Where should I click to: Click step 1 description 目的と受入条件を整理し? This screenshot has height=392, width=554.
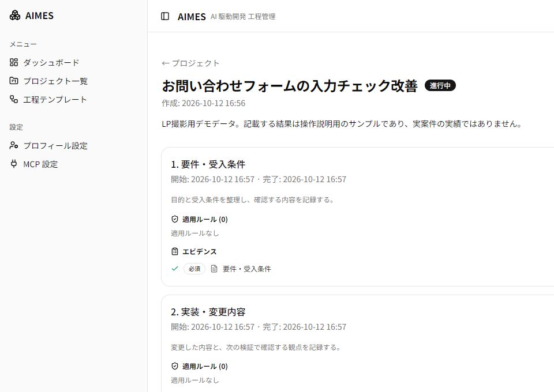pyautogui.click(x=253, y=199)
